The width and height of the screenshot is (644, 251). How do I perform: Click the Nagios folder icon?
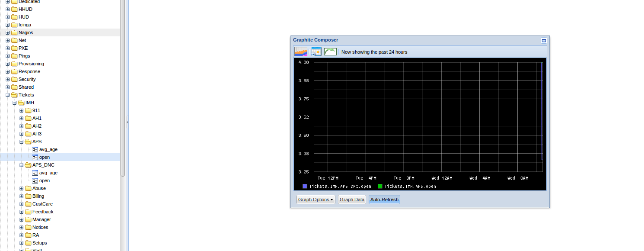tap(14, 32)
